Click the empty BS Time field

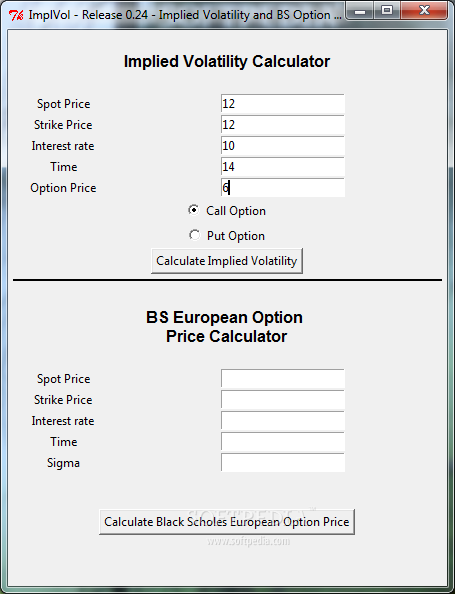point(283,442)
